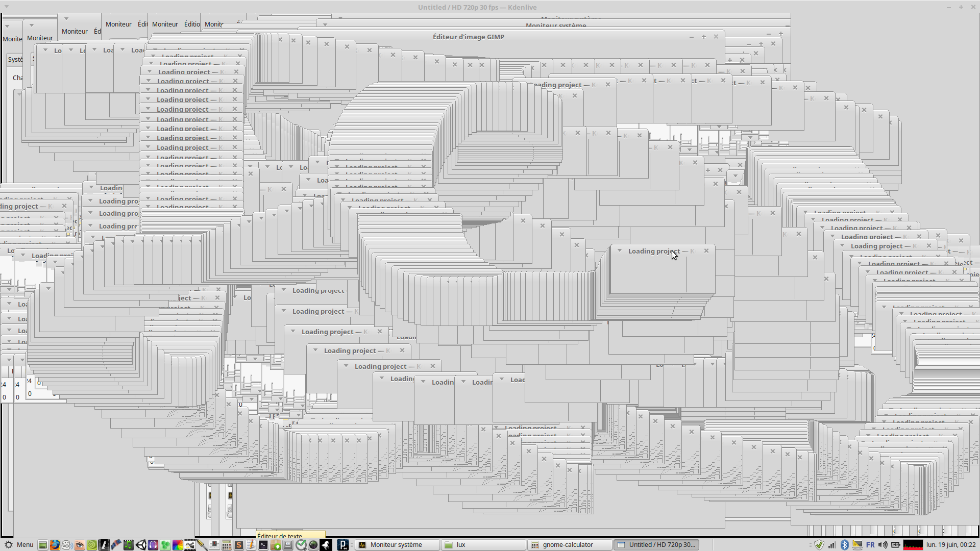The image size is (980, 551).
Task: Switch to Moniteur système taskbar window
Action: point(396,545)
